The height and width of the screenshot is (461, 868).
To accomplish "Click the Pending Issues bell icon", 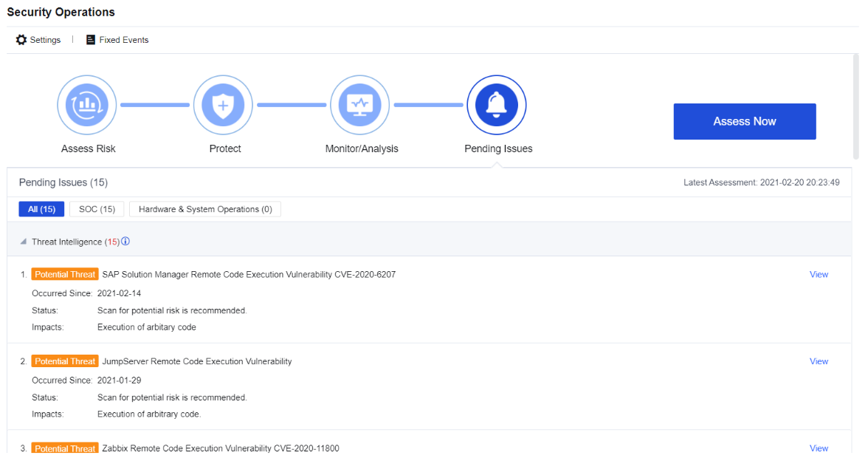I will click(x=496, y=106).
